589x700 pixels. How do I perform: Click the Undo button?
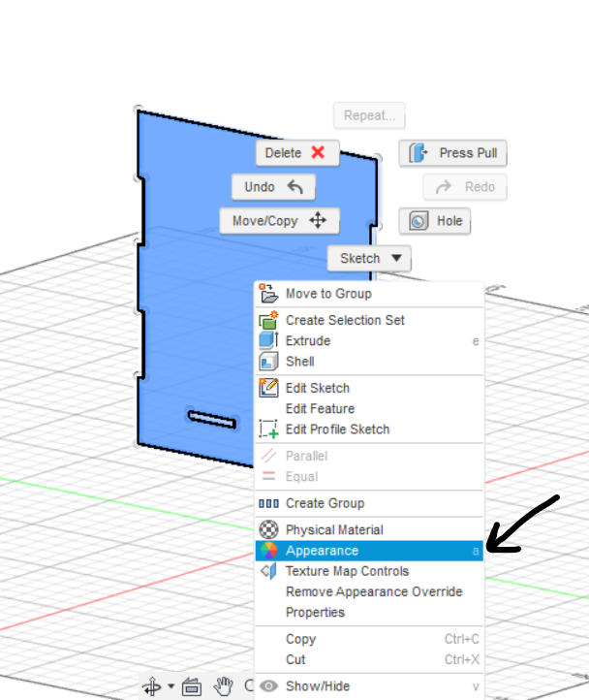point(273,186)
